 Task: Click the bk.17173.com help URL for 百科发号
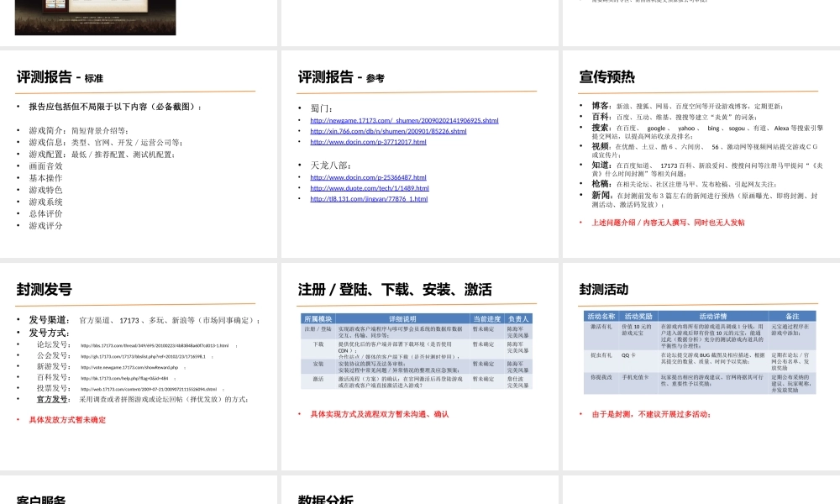(x=124, y=378)
